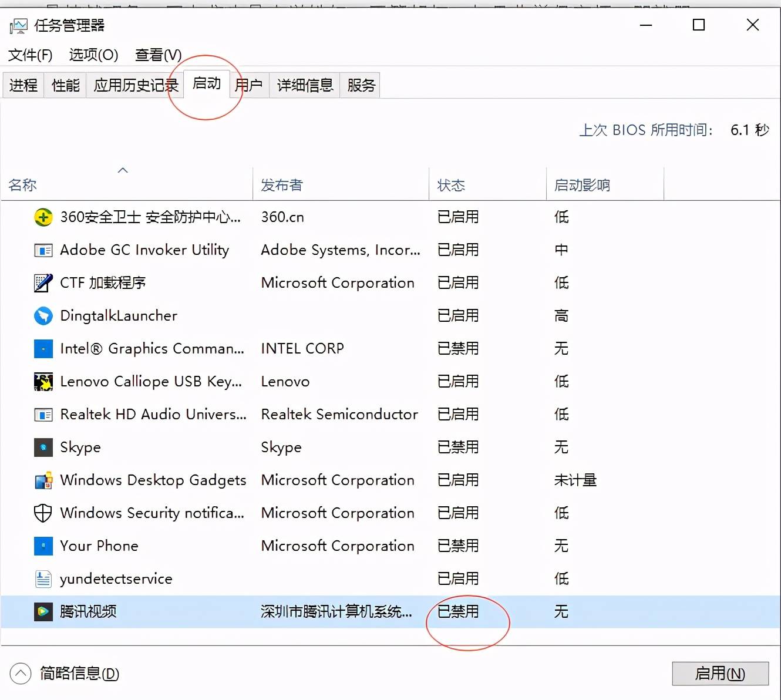Click the 启用(N) button
The image size is (781, 700).
[721, 674]
